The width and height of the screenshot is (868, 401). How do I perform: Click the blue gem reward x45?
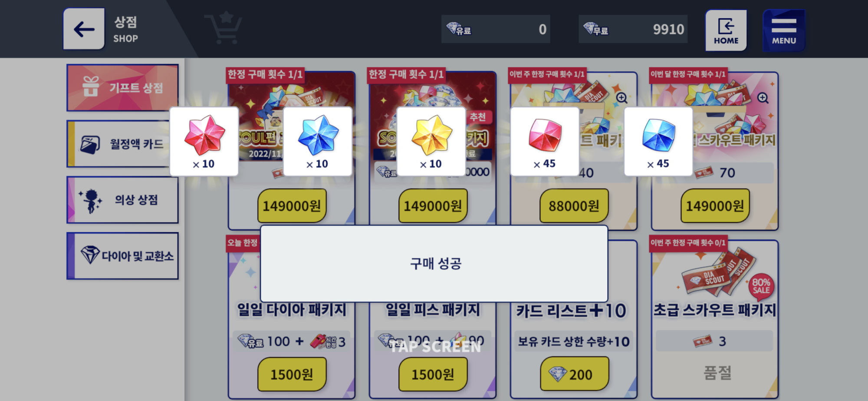tap(658, 141)
